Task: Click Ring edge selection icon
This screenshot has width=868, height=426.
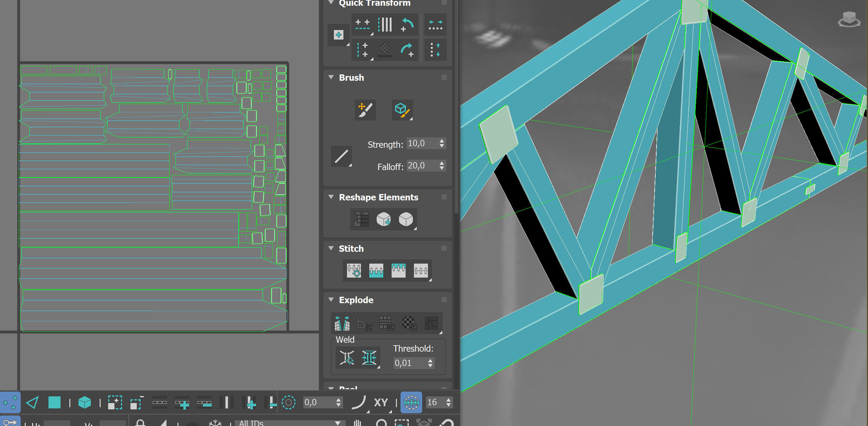Action: click(227, 402)
